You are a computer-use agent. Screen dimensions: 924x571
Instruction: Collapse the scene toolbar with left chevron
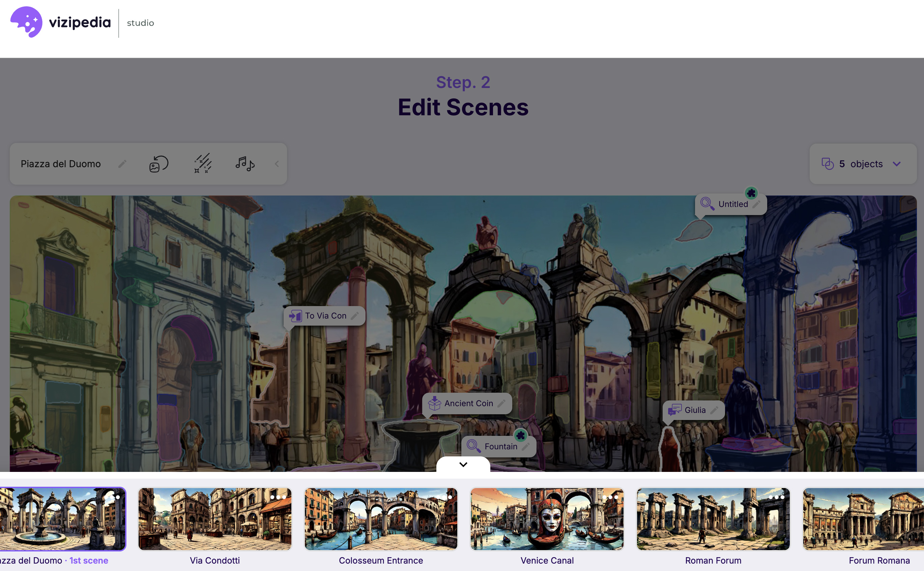point(277,164)
